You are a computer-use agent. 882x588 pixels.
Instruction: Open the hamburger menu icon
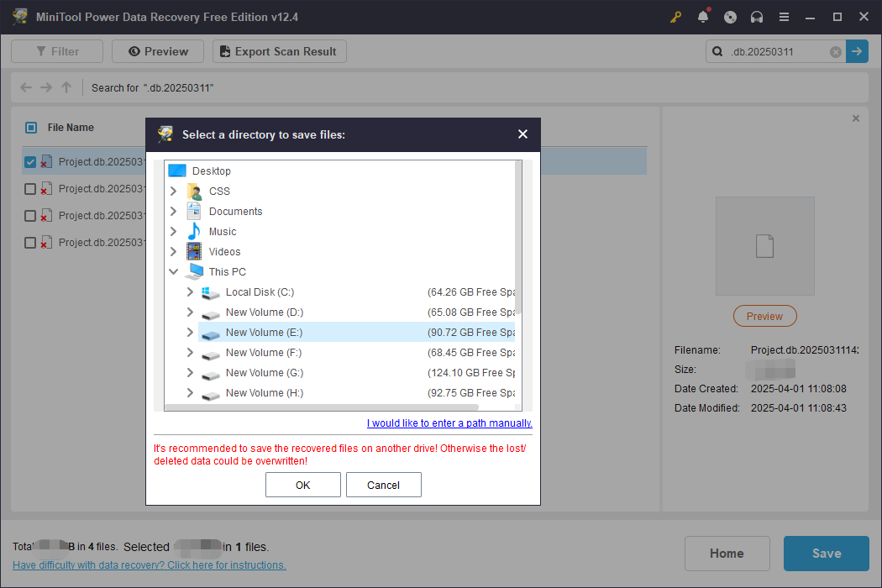[784, 17]
